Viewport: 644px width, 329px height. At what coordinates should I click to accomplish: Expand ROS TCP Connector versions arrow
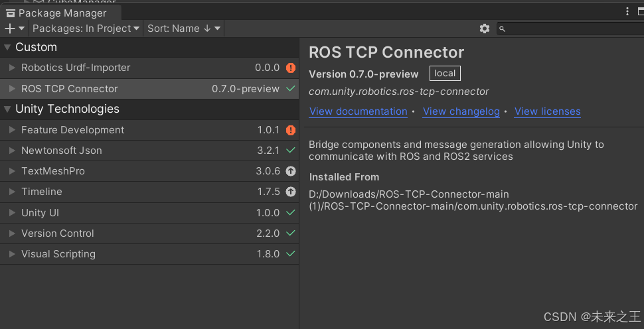click(x=13, y=89)
